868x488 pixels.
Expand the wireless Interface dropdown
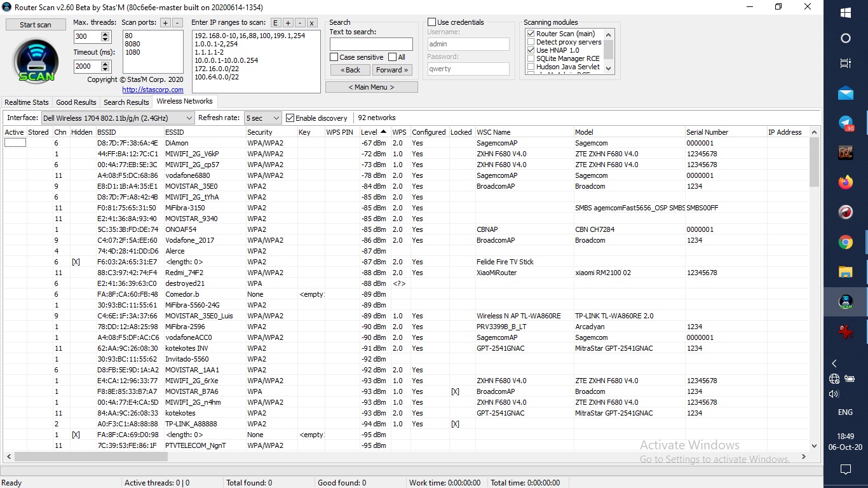pyautogui.click(x=189, y=118)
